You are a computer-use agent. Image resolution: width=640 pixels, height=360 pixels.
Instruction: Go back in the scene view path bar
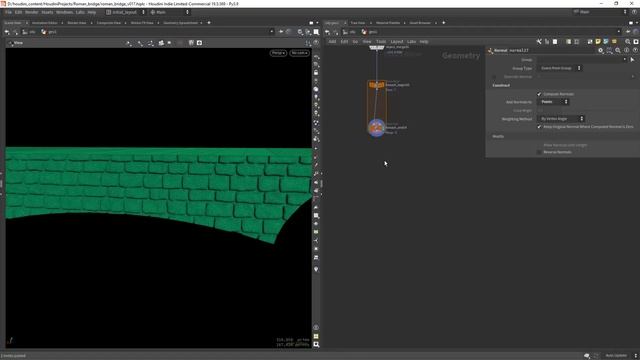[7, 32]
